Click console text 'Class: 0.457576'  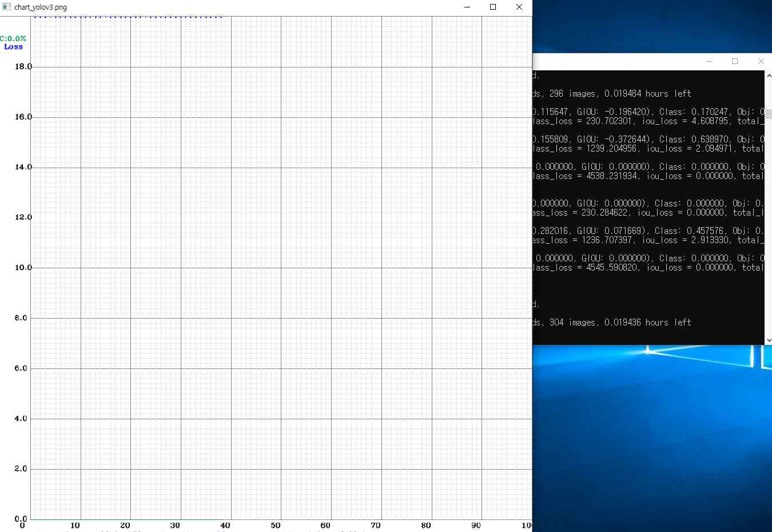(689, 231)
